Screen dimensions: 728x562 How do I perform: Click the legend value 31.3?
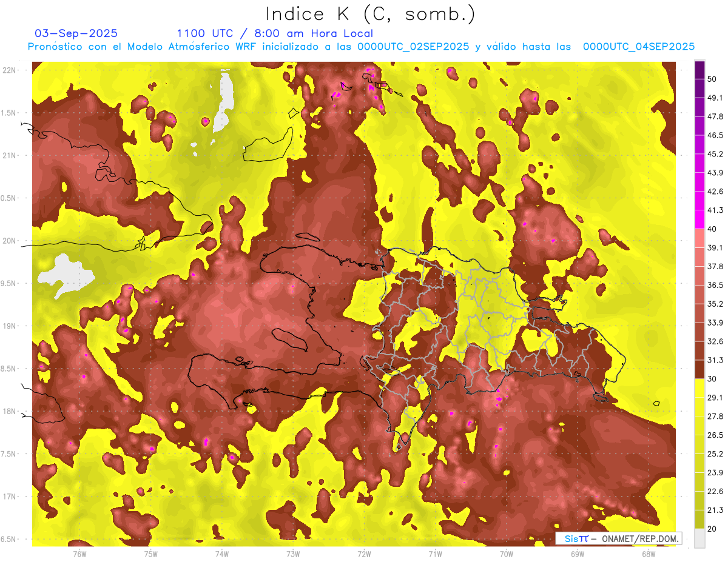click(715, 360)
